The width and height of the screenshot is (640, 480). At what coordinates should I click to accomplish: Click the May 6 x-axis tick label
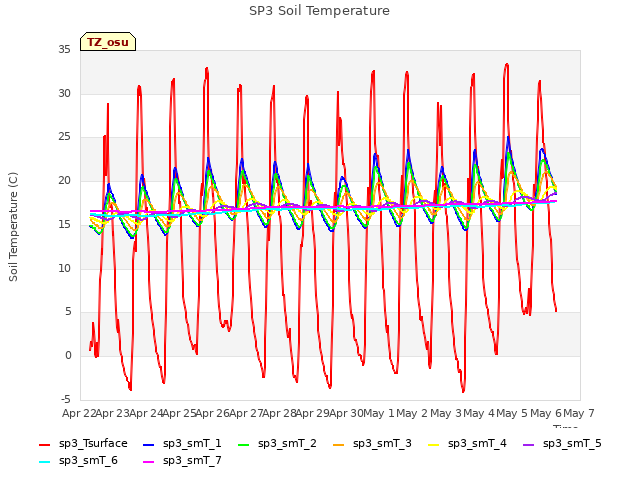[546, 413]
